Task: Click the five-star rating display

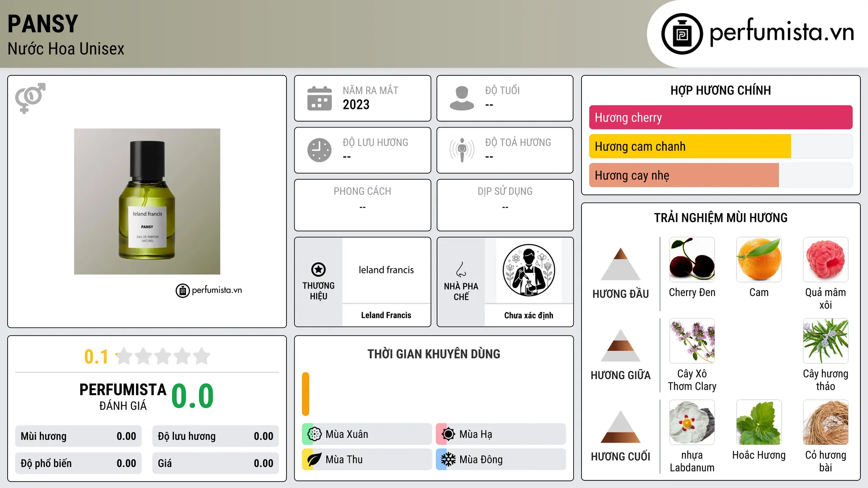Action: click(163, 356)
